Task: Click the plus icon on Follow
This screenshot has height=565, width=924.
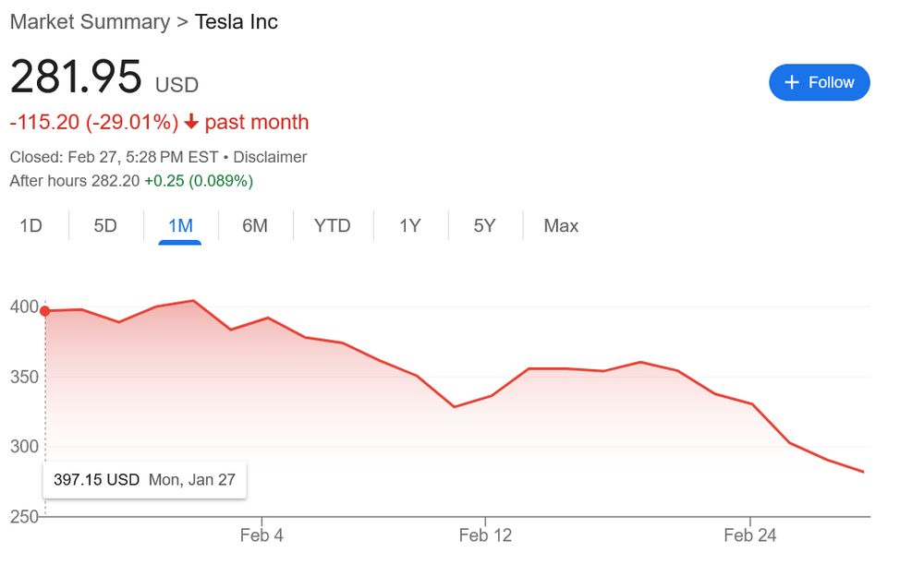Action: point(791,82)
